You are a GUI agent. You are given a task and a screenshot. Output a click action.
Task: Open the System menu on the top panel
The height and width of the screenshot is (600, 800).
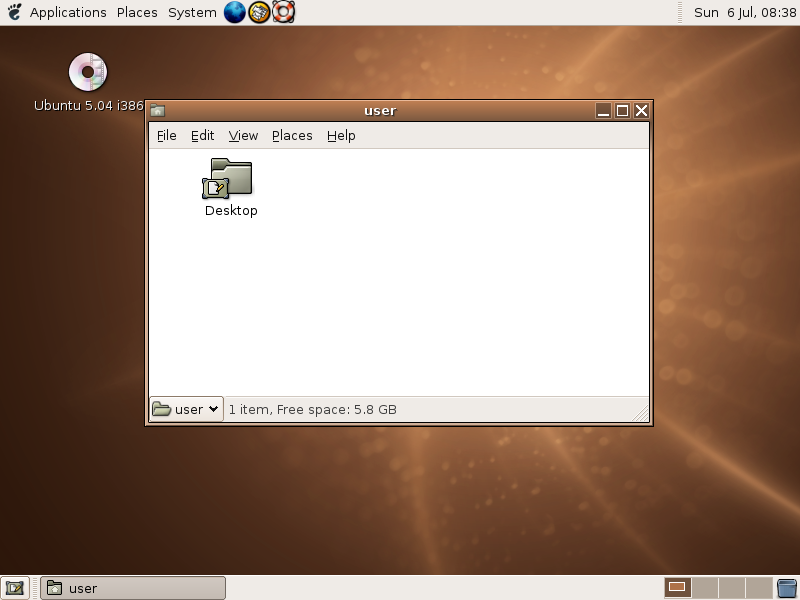192,12
